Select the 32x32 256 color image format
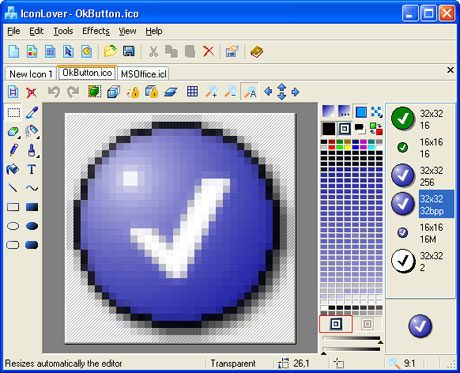 tap(422, 176)
